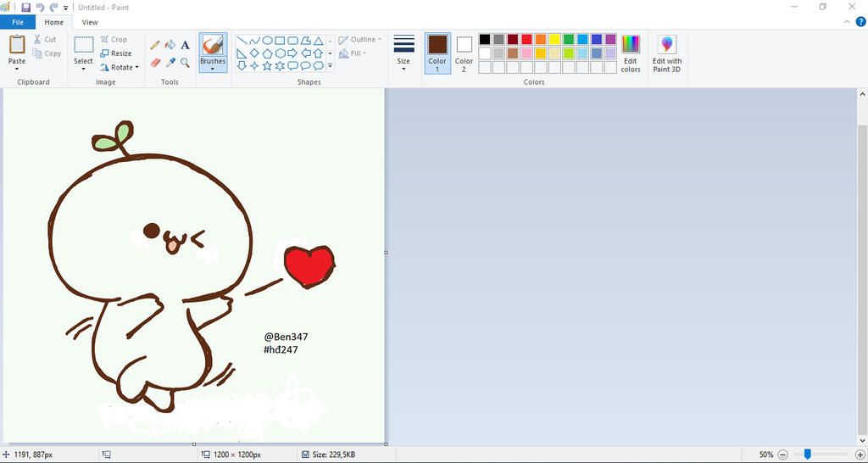868x463 pixels.
Task: Pick the green color swatch
Action: point(569,39)
